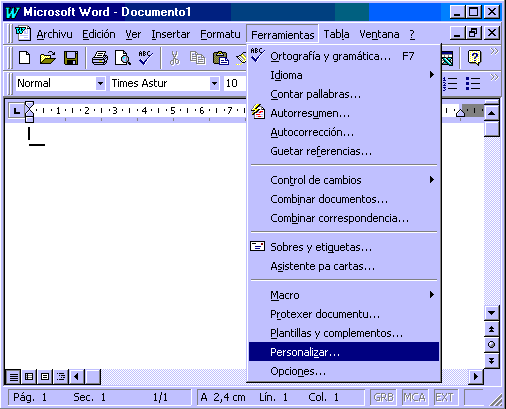The image size is (506, 409).
Task: Click the bulleted list icon
Action: 473,83
